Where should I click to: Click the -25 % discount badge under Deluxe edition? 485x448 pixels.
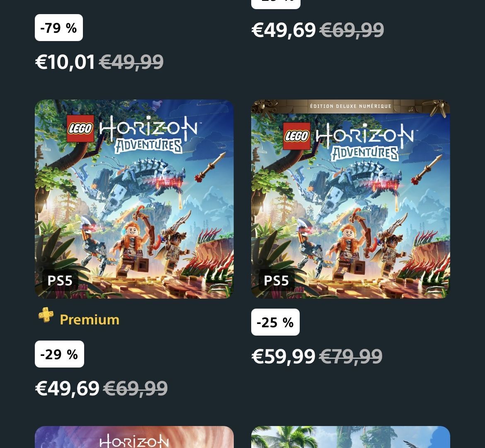[x=275, y=322]
